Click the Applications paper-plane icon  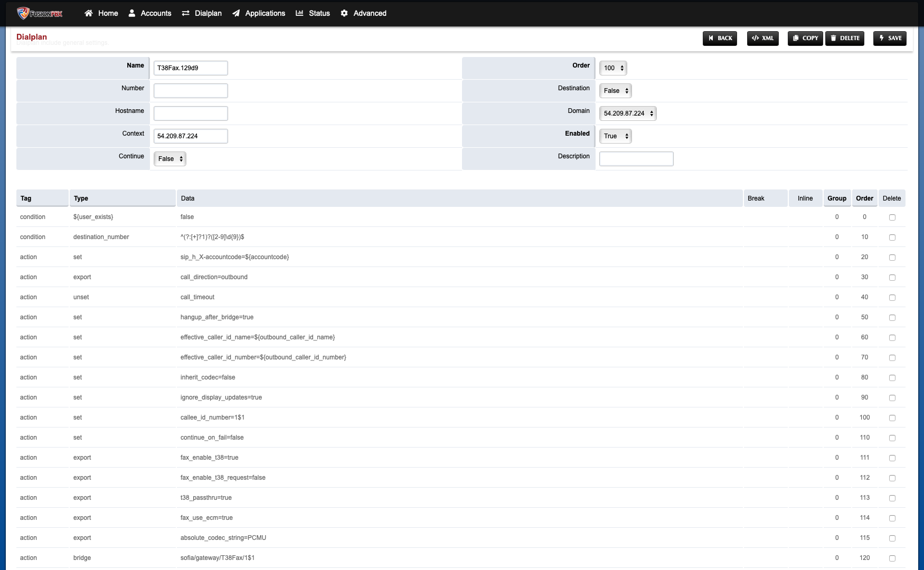[236, 13]
